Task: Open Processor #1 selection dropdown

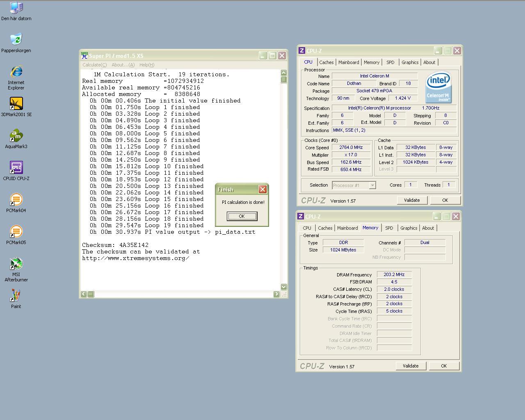Action: (x=354, y=185)
